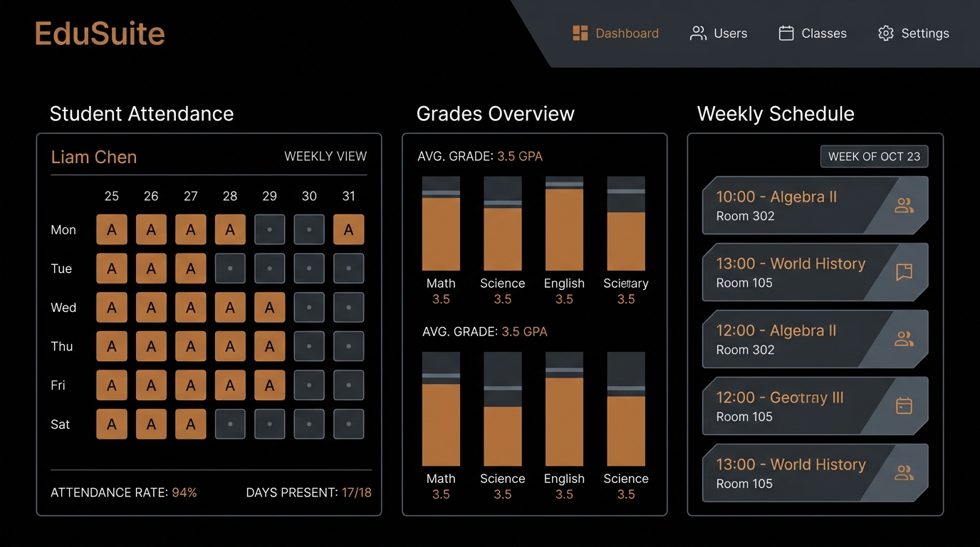
Task: Toggle the empty Mon cell under 29
Action: click(x=269, y=230)
